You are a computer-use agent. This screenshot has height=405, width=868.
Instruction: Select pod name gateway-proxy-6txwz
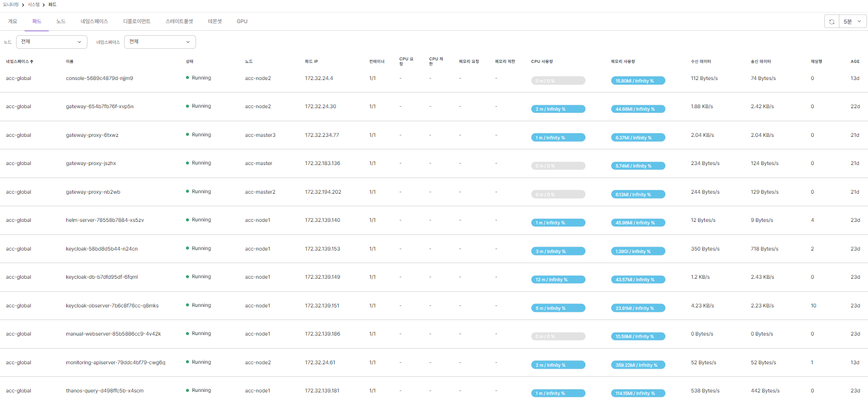92,135
